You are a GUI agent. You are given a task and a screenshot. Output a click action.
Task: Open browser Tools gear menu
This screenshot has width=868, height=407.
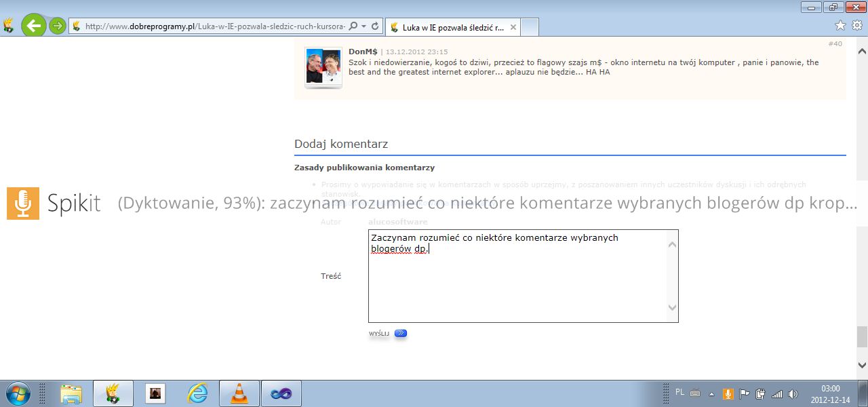[856, 25]
